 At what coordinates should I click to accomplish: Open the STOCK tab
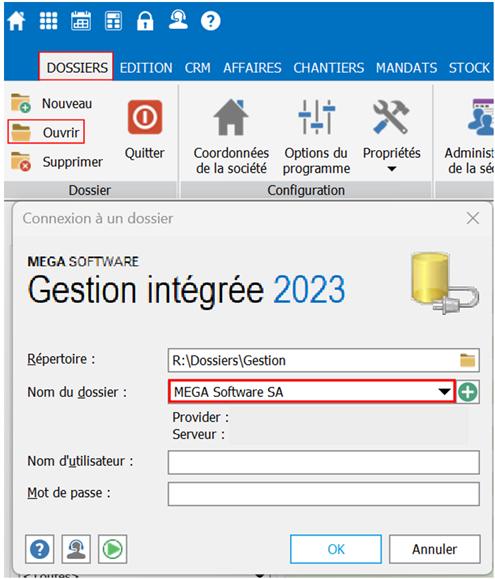469,68
